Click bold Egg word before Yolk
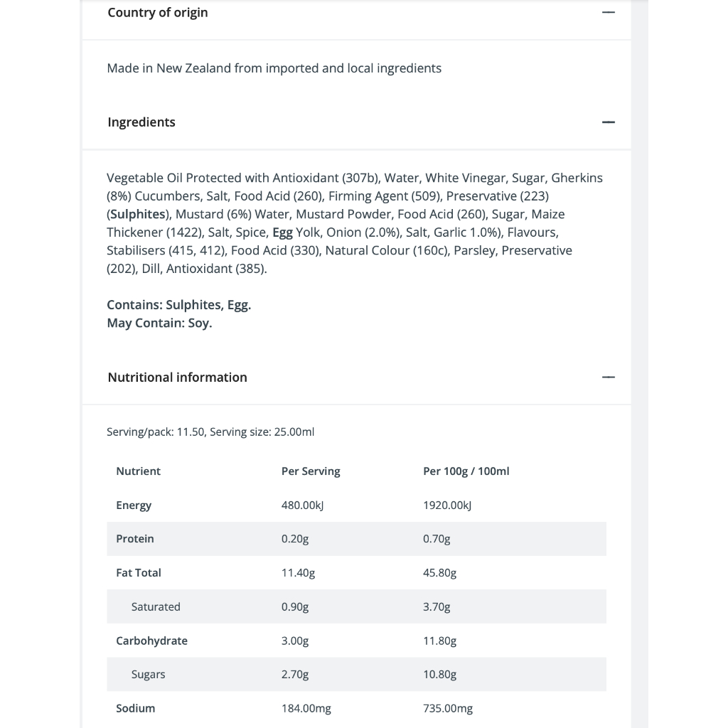728x728 pixels. [x=282, y=232]
